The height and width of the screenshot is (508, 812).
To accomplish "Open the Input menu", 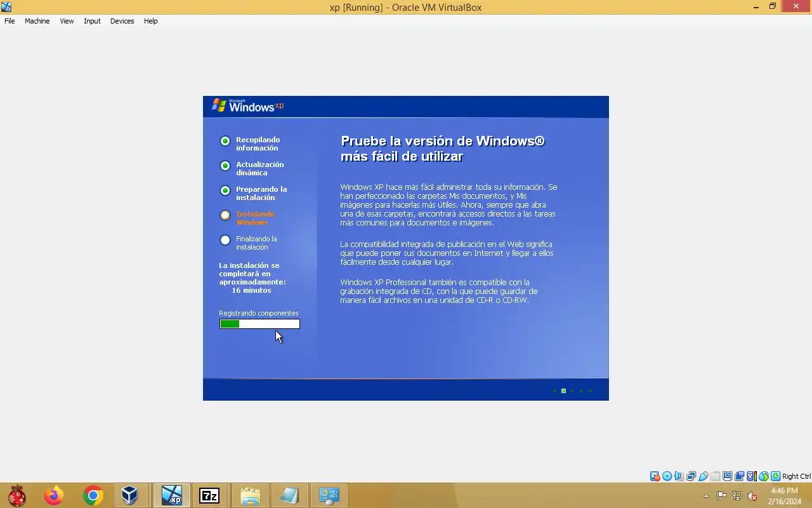I will pyautogui.click(x=92, y=21).
